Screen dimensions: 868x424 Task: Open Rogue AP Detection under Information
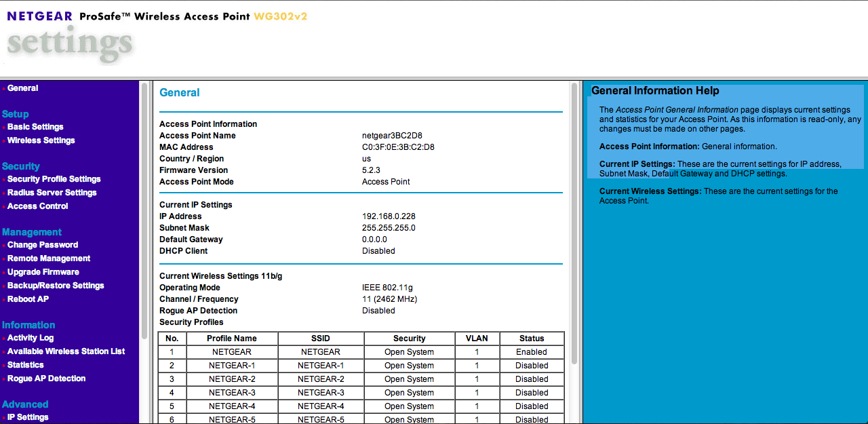click(x=46, y=379)
